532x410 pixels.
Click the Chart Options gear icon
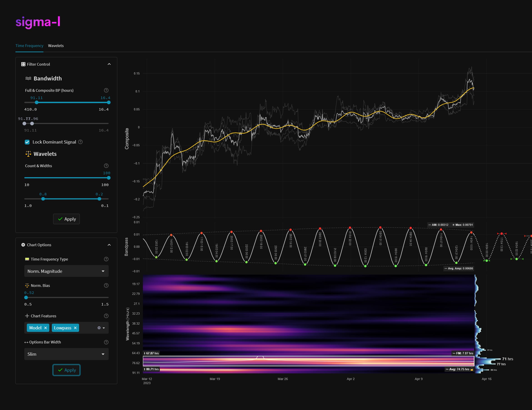coord(23,245)
